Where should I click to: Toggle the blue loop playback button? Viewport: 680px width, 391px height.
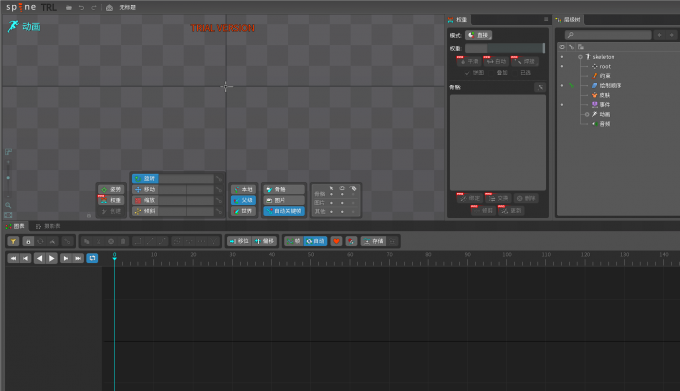(x=92, y=258)
